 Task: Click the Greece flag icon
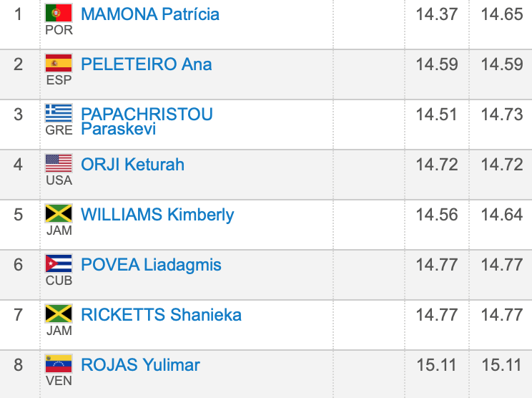coord(59,113)
